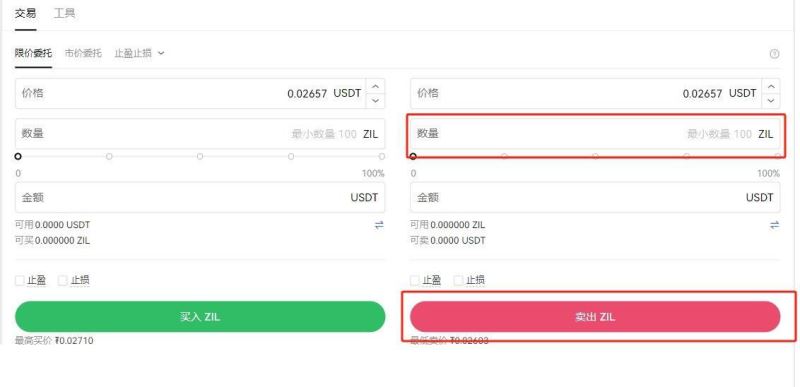Increase sell price with up arrow
This screenshot has height=387, width=800.
[x=771, y=87]
